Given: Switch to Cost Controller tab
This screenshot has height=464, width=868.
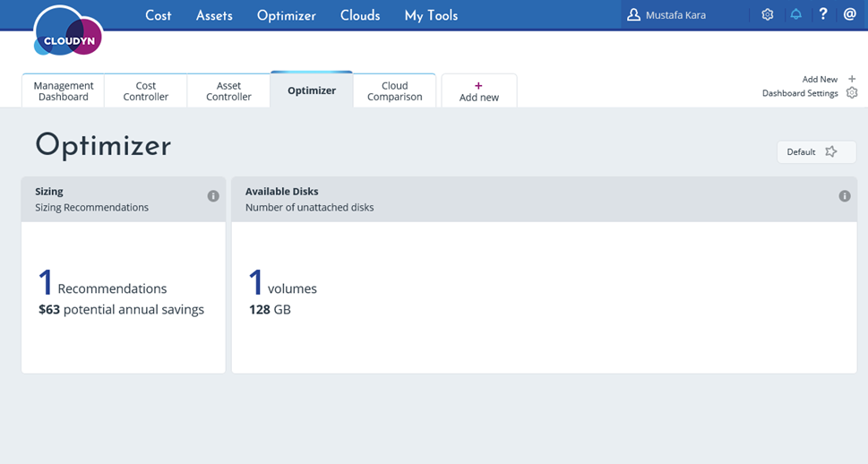Looking at the screenshot, I should 146,91.
